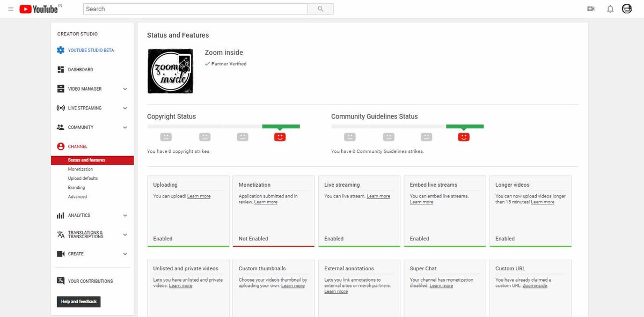Screen dimensions: 644x317
Task: Expand the Community section chevron
Action: click(x=125, y=128)
